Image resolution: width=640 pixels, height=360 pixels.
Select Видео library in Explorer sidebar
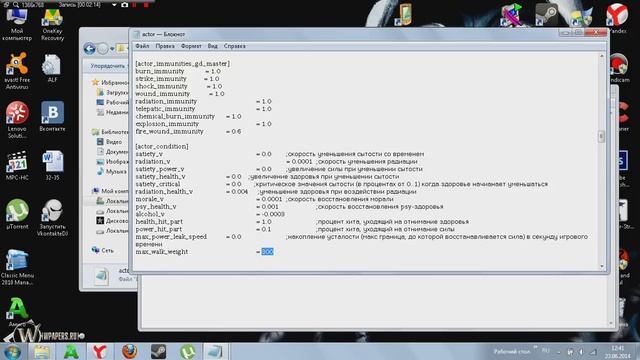coord(109,142)
